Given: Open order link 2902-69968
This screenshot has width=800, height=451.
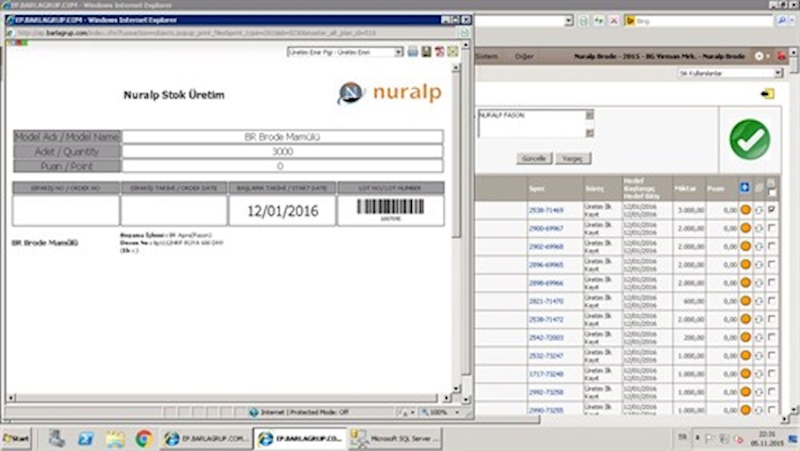Looking at the screenshot, I should [546, 246].
